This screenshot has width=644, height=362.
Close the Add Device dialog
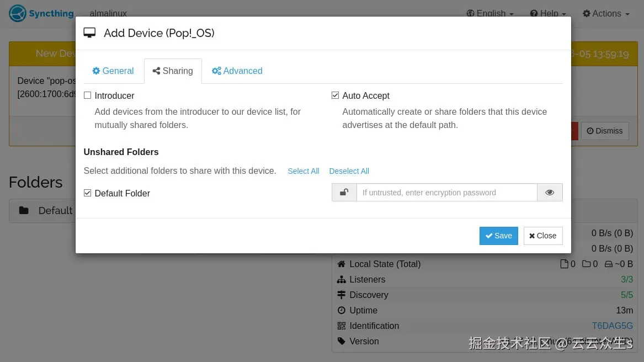[543, 236]
